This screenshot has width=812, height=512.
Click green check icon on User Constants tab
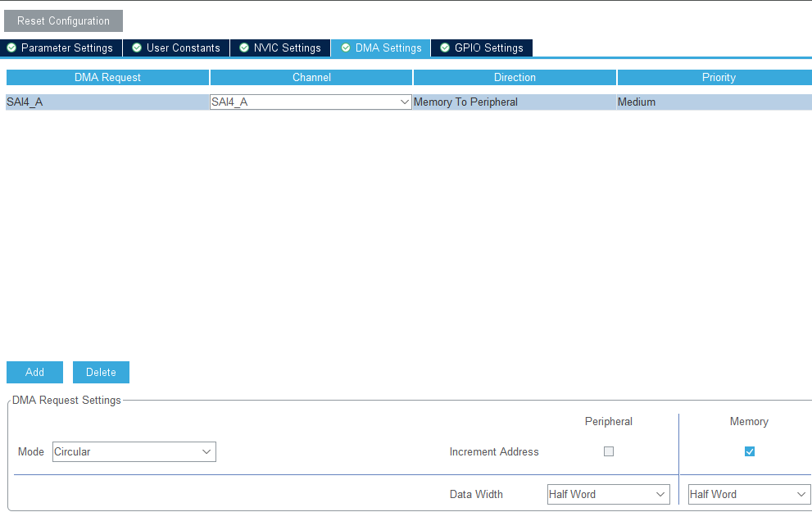tap(137, 48)
